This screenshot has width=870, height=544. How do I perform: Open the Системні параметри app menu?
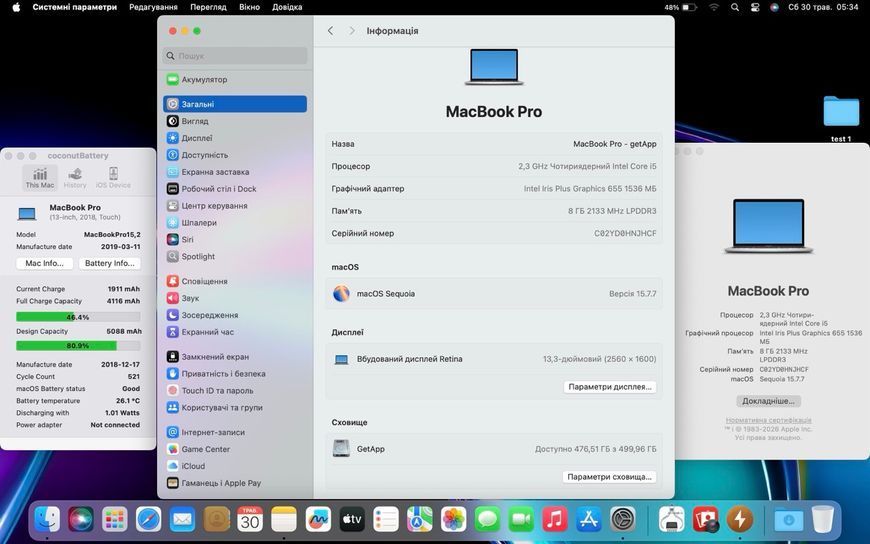tap(74, 7)
